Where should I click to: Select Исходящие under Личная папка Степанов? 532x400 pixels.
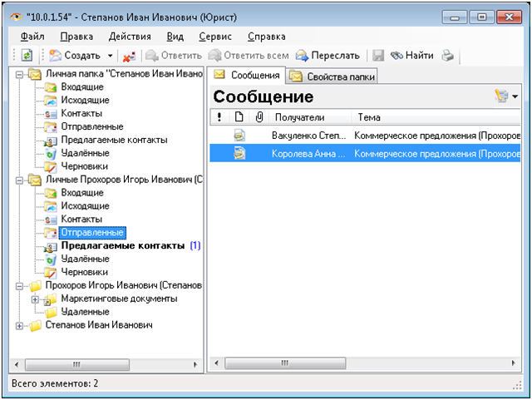(85, 100)
